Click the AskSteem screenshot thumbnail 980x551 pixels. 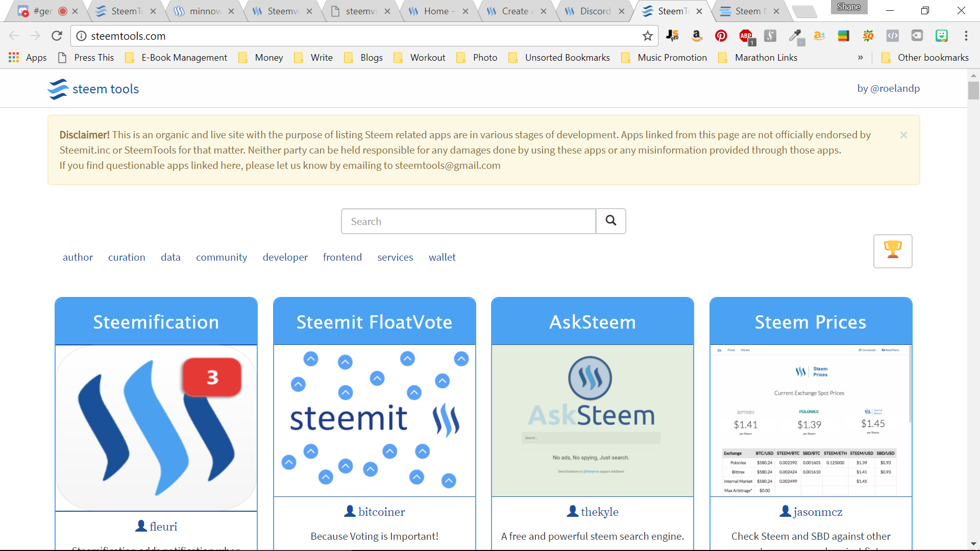click(593, 420)
